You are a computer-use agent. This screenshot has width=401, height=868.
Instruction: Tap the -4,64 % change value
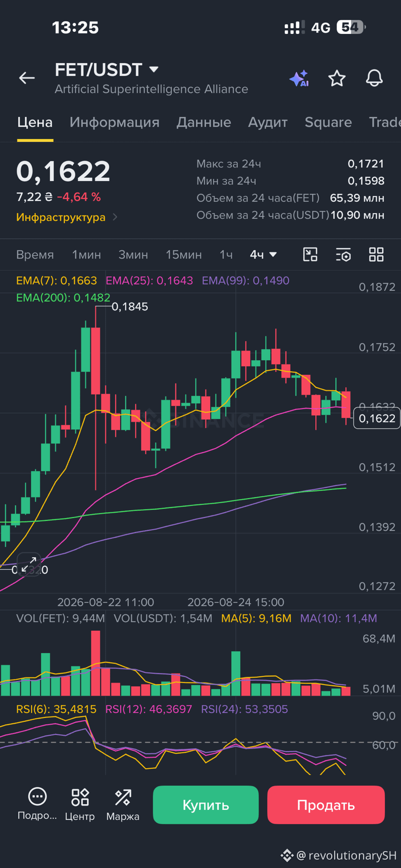click(x=79, y=197)
